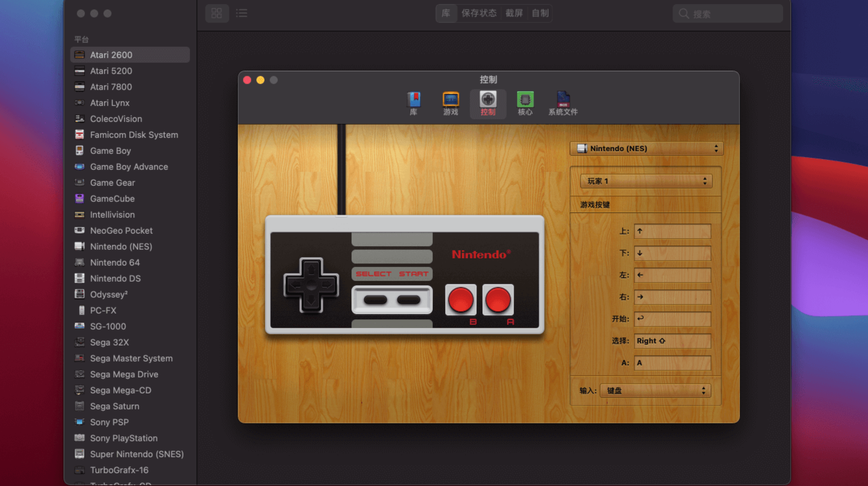
Task: Open the input device (键盘) dropdown
Action: coord(655,391)
